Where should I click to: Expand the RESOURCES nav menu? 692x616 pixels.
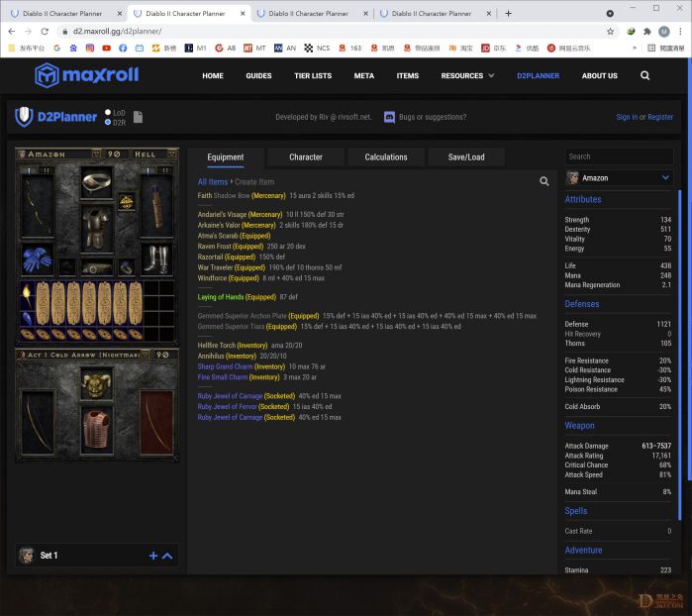point(467,75)
